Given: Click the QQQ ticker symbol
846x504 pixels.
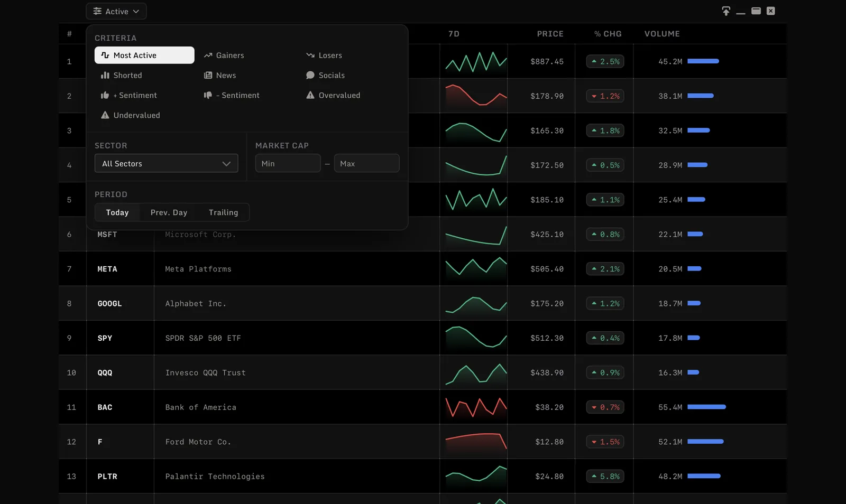Looking at the screenshot, I should [x=105, y=373].
